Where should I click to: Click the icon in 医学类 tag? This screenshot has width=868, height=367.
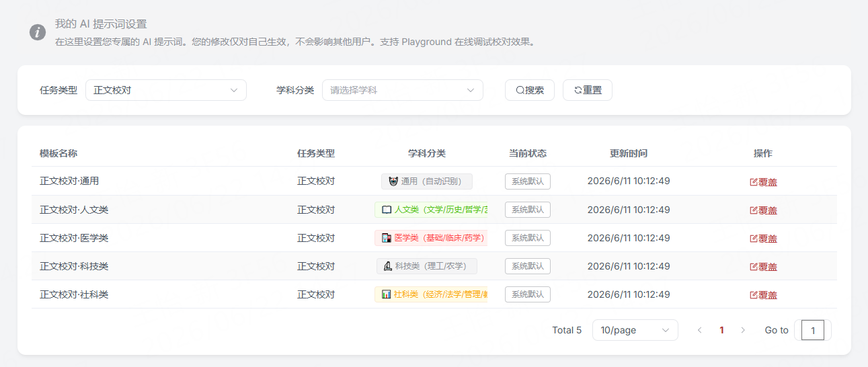pyautogui.click(x=387, y=238)
